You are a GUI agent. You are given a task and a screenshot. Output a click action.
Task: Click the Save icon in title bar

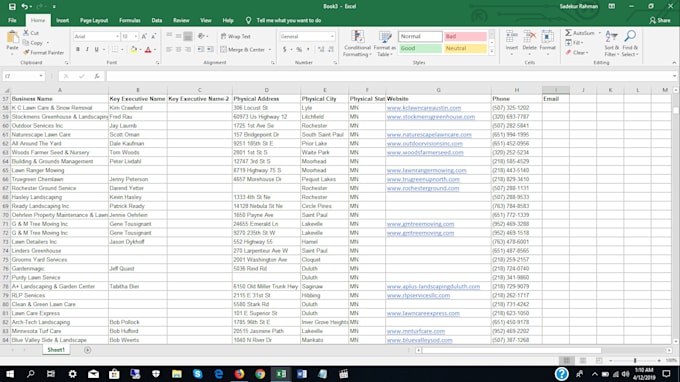coord(12,7)
